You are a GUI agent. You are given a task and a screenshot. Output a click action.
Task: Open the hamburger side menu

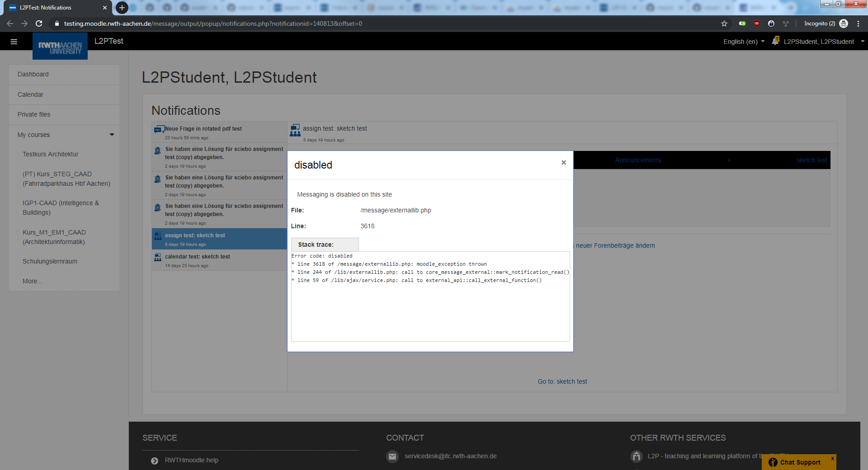click(x=14, y=42)
